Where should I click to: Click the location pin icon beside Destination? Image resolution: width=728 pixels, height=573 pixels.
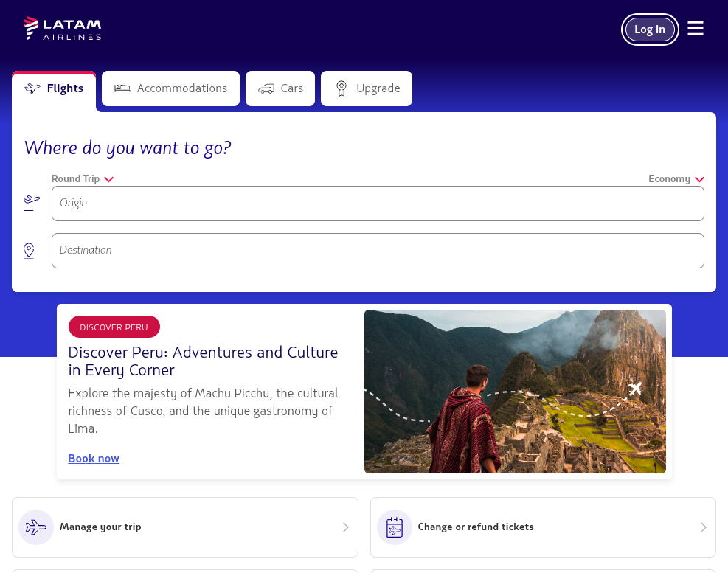29,251
